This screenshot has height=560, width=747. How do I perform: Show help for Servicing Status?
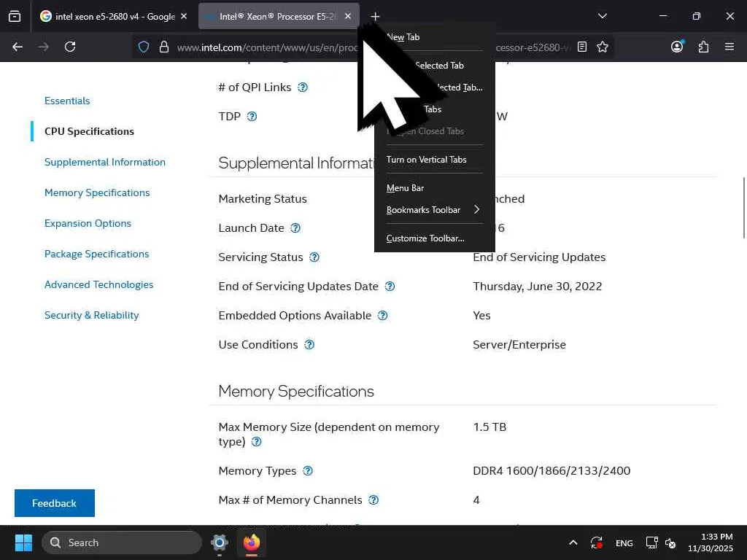click(314, 257)
